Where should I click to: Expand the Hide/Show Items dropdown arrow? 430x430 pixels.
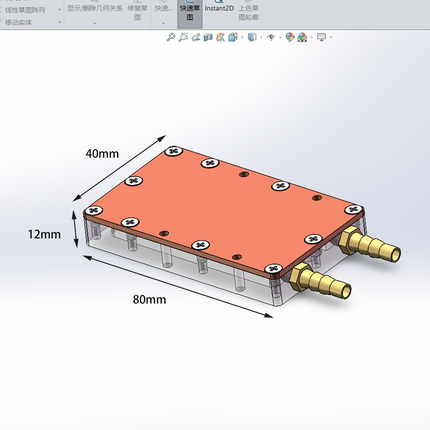coord(280,37)
